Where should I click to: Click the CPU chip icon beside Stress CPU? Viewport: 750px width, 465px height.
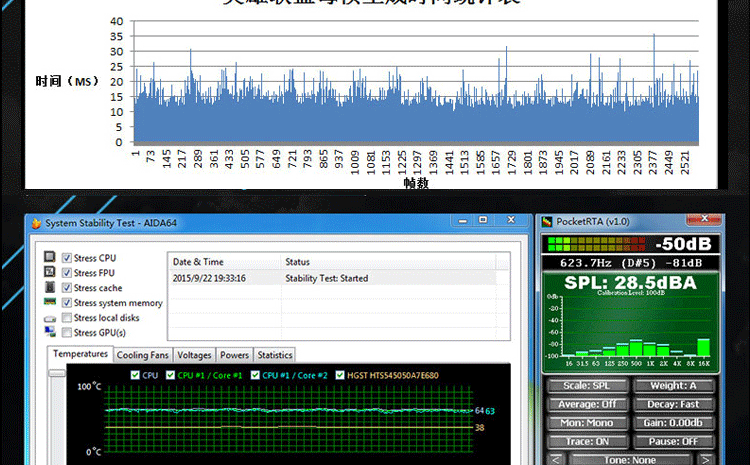point(50,257)
